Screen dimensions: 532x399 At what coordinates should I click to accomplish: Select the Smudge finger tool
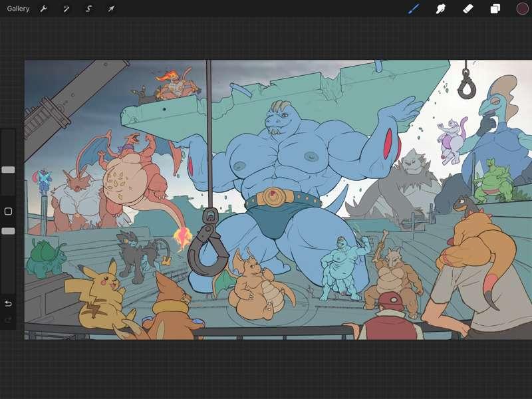(x=440, y=9)
